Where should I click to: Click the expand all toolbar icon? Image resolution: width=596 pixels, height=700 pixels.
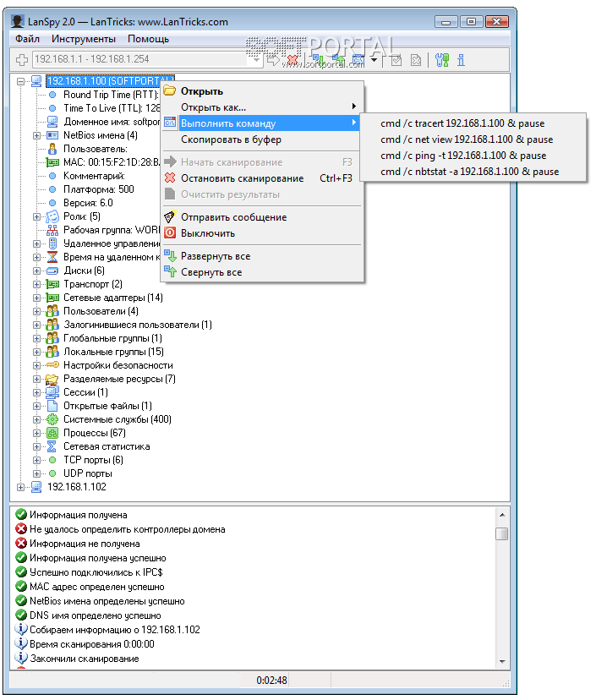(x=318, y=59)
